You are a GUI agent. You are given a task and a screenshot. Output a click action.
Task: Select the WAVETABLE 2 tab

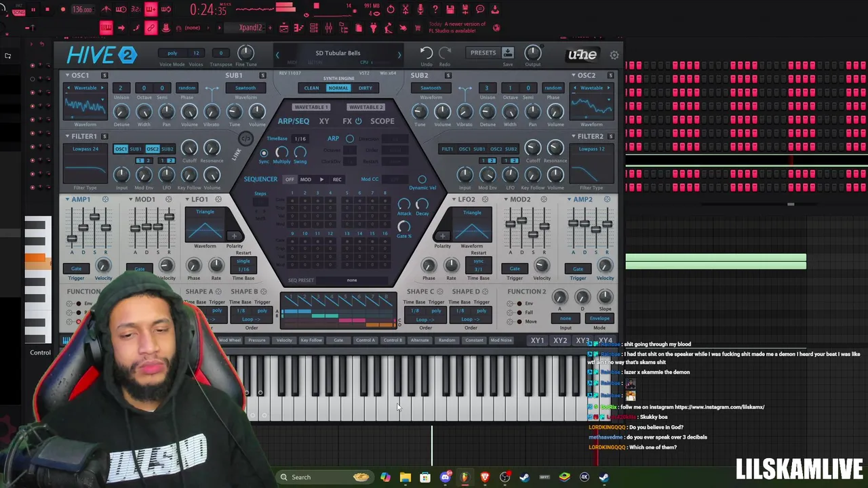pos(366,107)
